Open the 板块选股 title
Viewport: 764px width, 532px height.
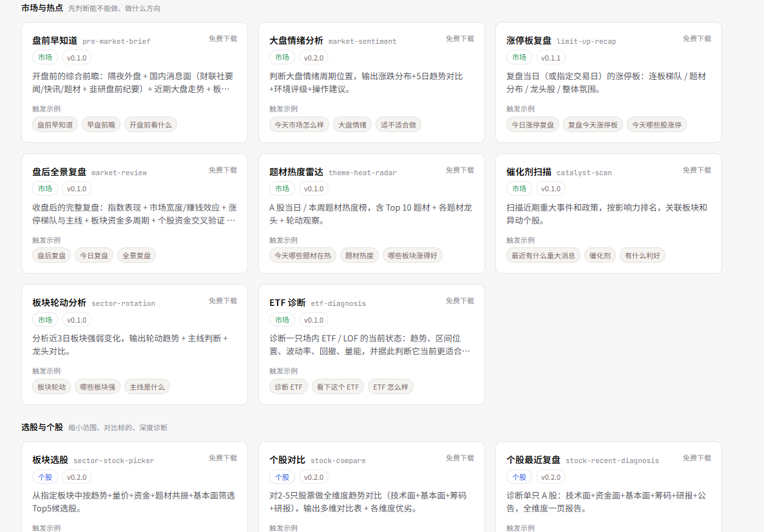click(x=50, y=460)
